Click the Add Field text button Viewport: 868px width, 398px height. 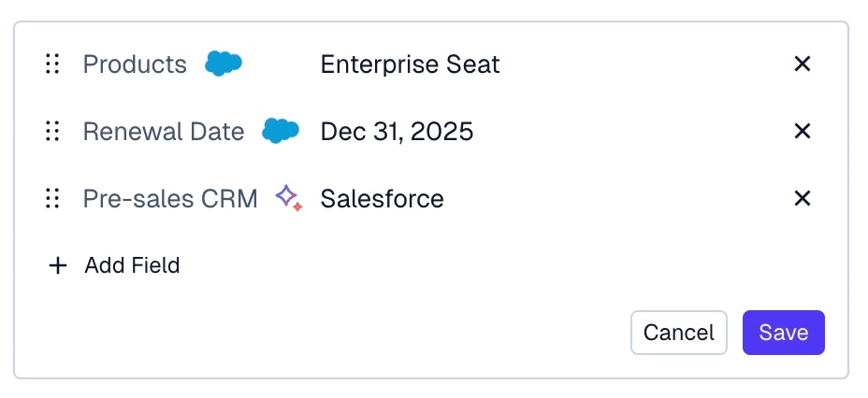pos(132,265)
